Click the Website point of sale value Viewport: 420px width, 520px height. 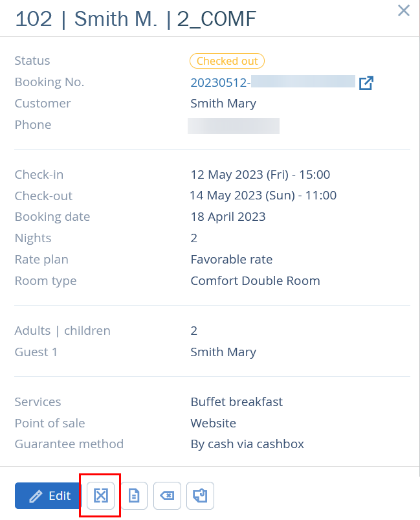[213, 423]
